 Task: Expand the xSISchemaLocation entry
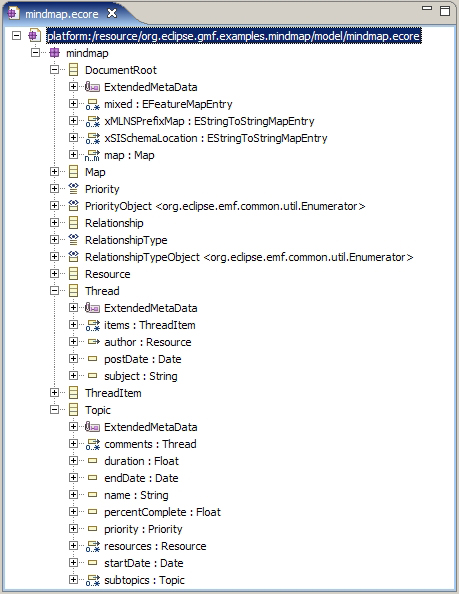[x=73, y=137]
